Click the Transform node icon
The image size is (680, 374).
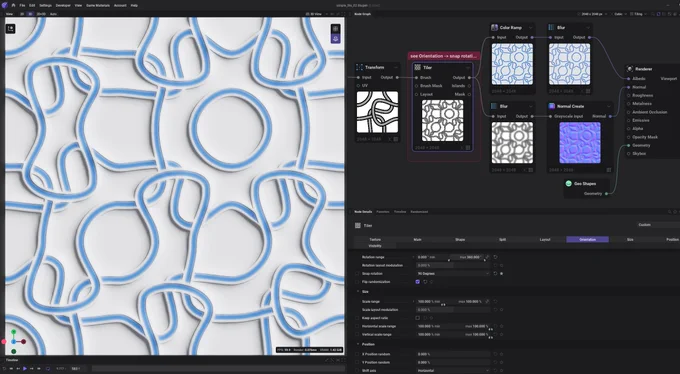[x=359, y=67]
